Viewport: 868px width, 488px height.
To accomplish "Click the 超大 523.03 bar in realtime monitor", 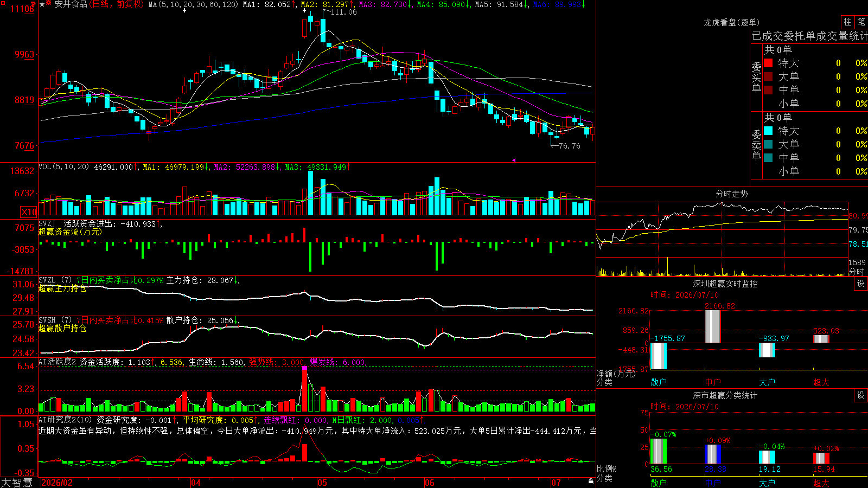I will pos(821,339).
